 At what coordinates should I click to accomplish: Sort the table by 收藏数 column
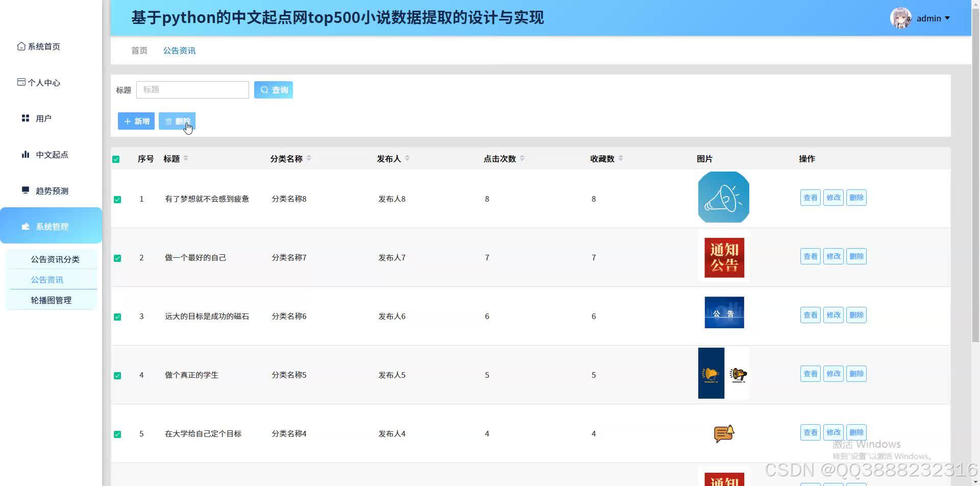click(621, 158)
